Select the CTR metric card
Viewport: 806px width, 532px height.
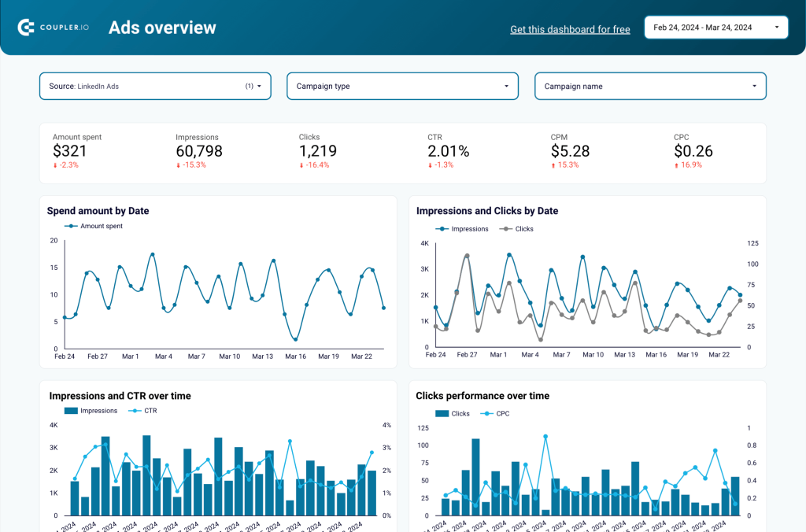pos(449,150)
